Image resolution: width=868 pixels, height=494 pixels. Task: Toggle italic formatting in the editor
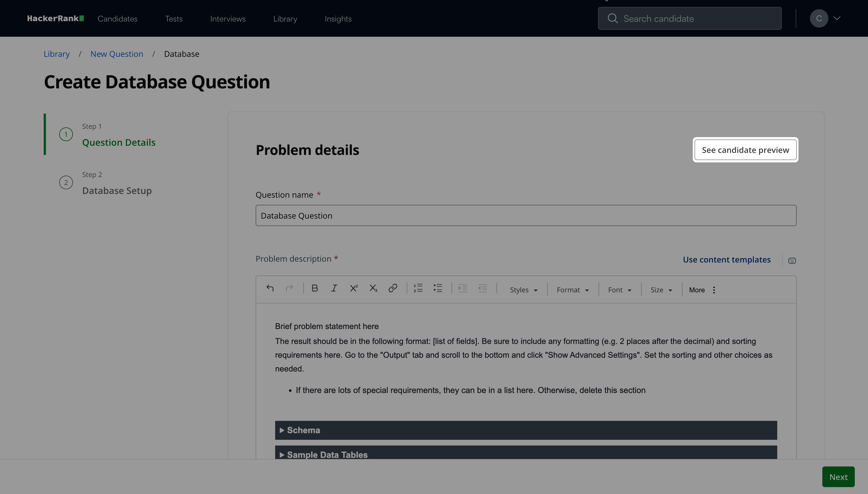(x=334, y=288)
